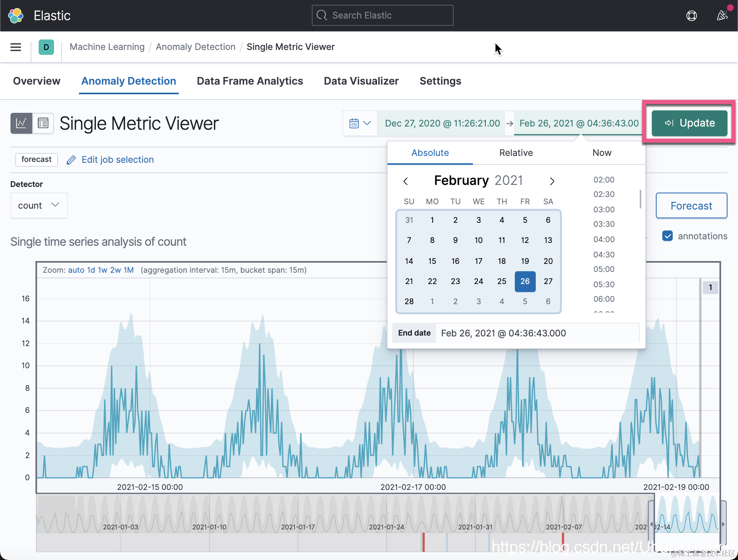Go to previous month in calendar
Screen dimensions: 738x560
406,181
